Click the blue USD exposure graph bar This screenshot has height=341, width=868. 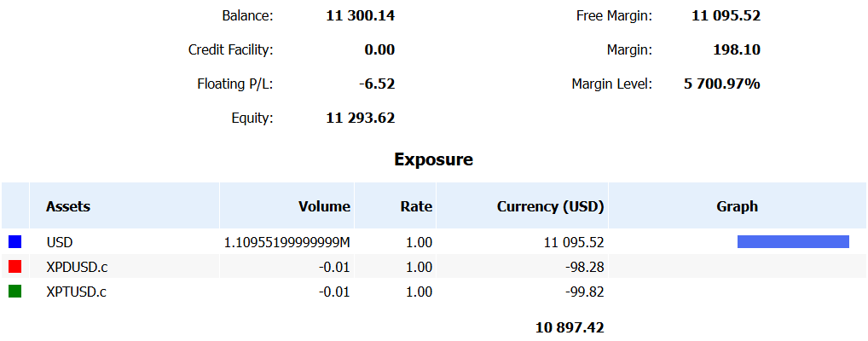(793, 242)
